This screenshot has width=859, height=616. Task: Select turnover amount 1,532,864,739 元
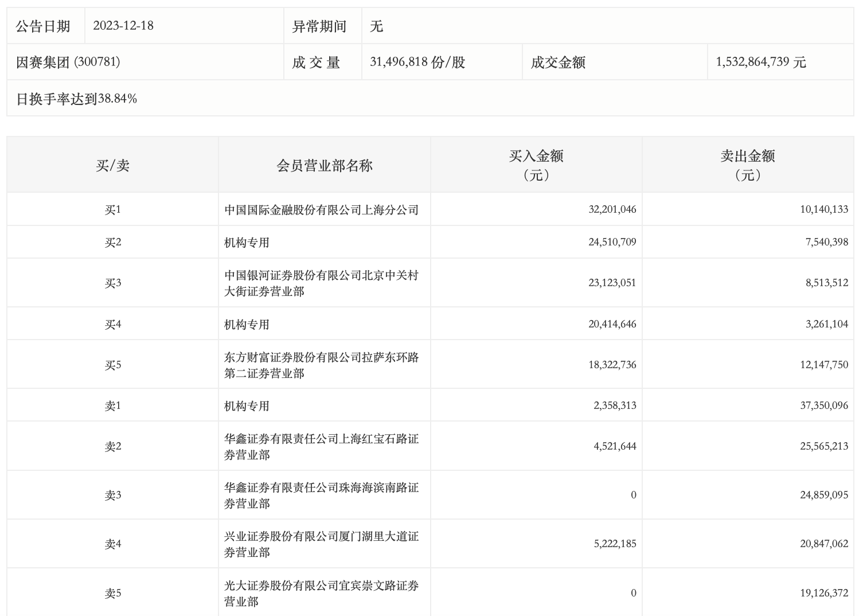[761, 62]
